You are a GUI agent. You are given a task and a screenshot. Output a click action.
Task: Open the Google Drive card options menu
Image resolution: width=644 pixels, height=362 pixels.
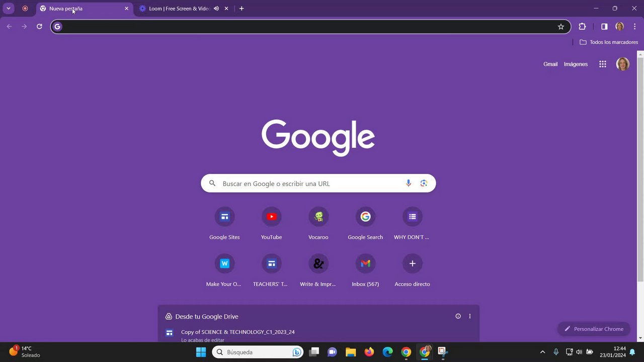(x=470, y=316)
